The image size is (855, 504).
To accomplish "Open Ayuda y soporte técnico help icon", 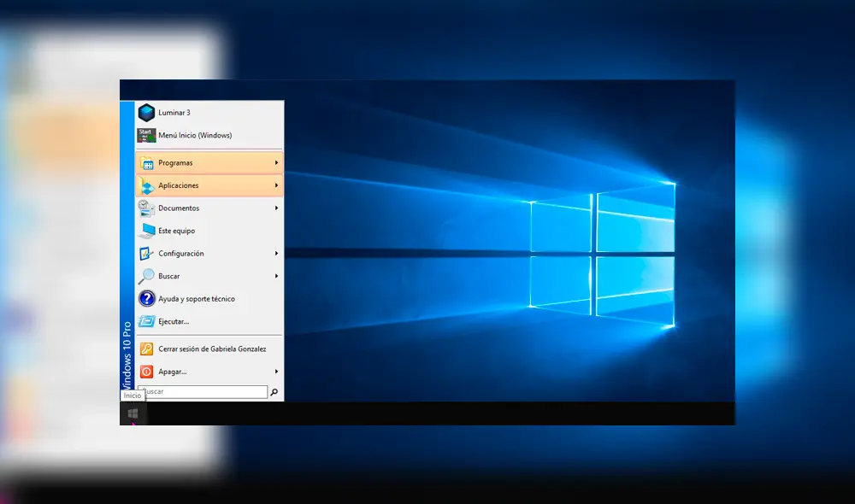I will 146,298.
